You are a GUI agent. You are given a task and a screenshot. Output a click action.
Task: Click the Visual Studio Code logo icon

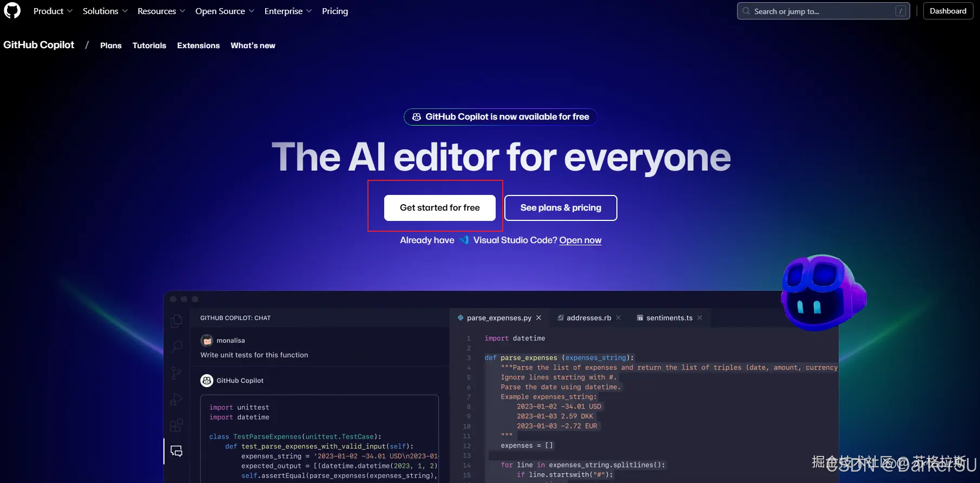pyautogui.click(x=464, y=240)
